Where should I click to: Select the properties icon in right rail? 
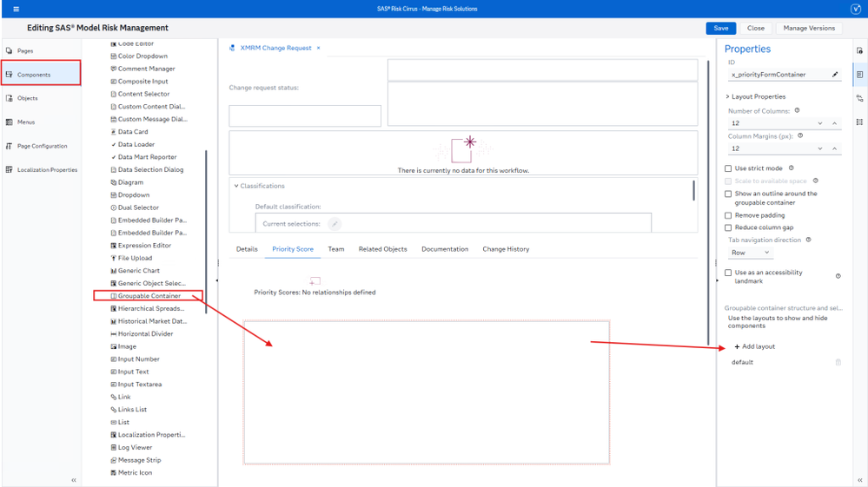tap(859, 74)
